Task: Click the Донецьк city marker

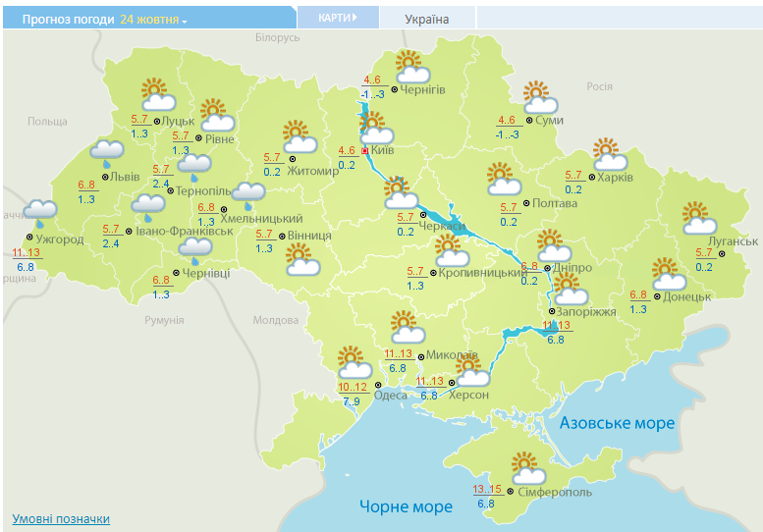Action: (655, 295)
